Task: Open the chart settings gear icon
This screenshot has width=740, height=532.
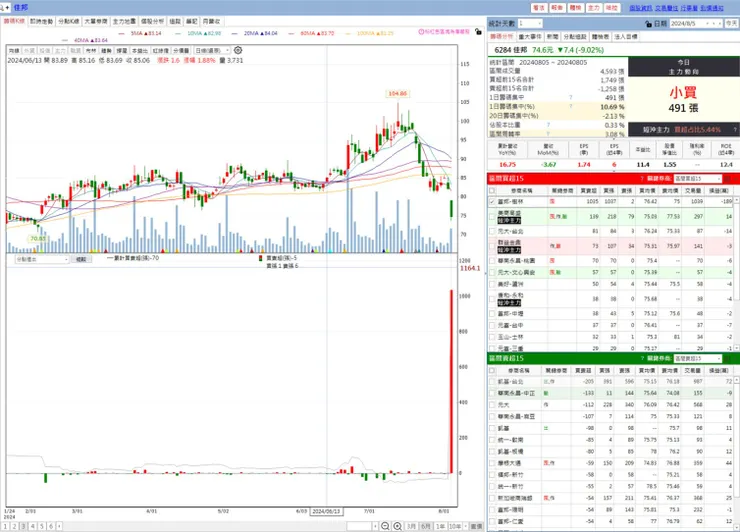Action: 238,50
